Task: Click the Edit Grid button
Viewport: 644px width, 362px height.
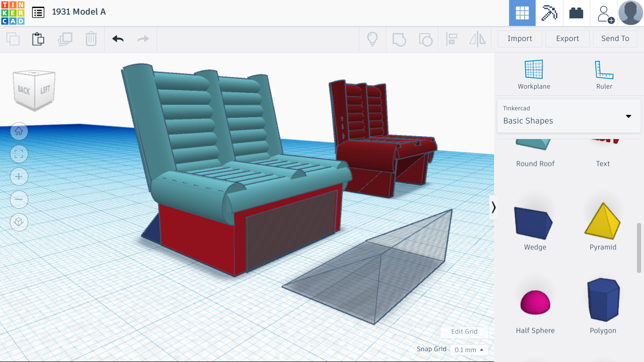Action: pos(464,331)
